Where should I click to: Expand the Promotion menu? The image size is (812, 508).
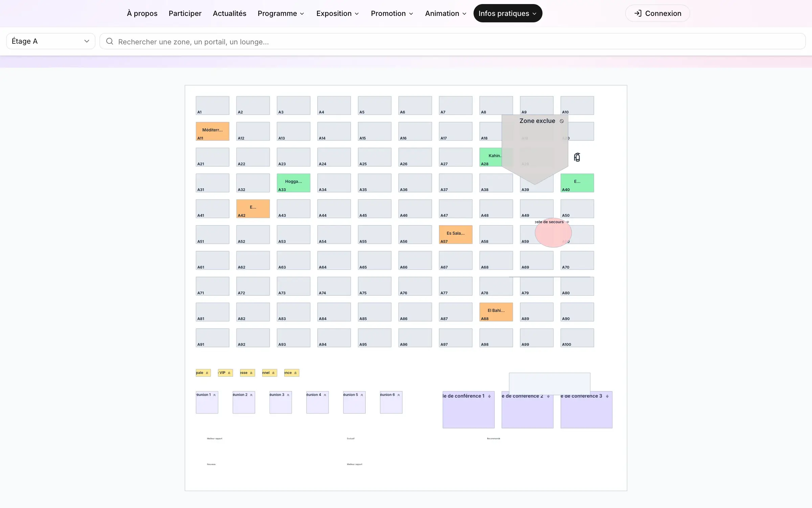392,13
